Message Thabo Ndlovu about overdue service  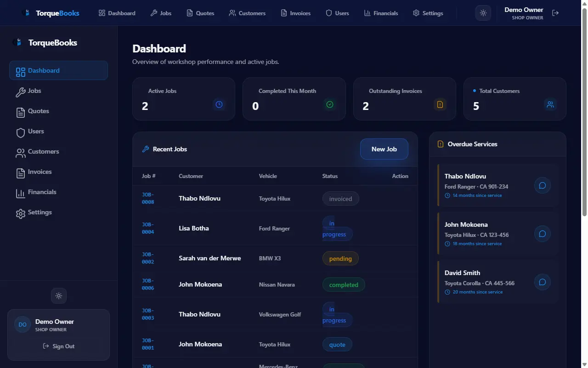pos(543,185)
